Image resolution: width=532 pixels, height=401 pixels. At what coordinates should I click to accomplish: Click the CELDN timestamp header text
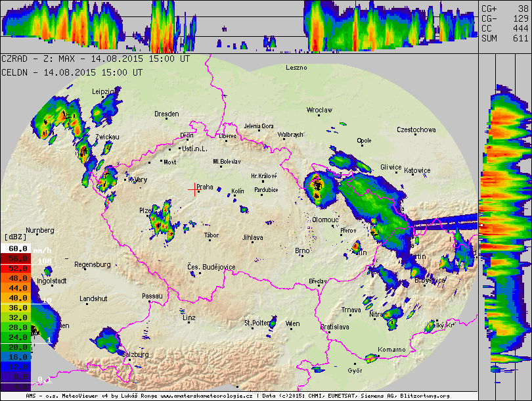click(x=72, y=73)
